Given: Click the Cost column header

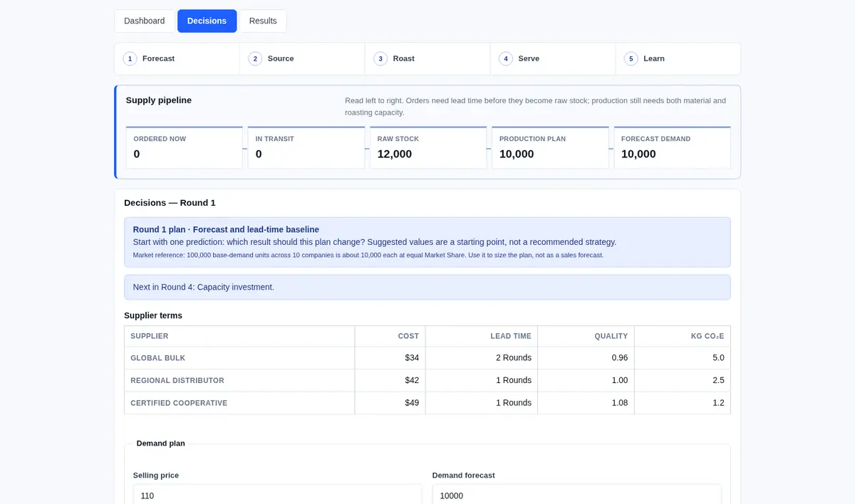Looking at the screenshot, I should (390, 336).
